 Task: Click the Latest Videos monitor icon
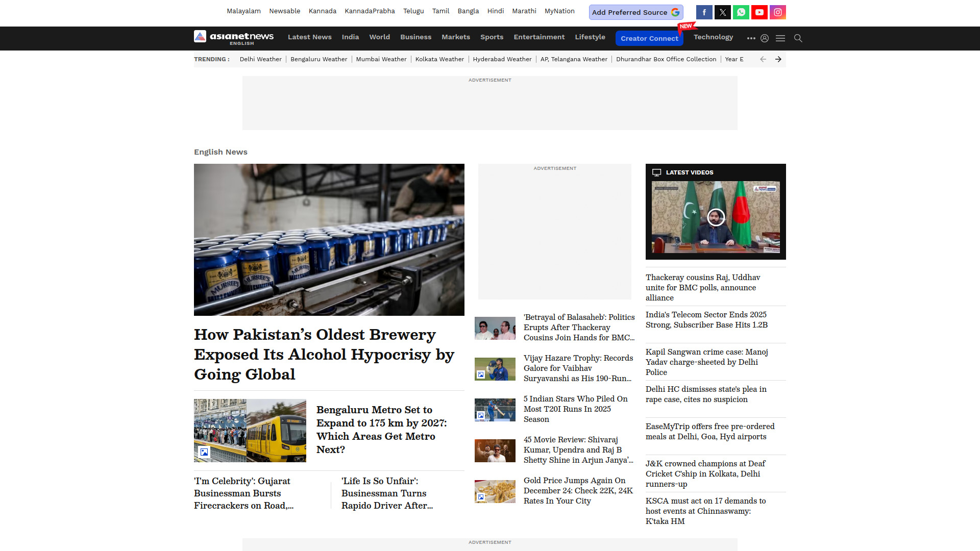(656, 172)
